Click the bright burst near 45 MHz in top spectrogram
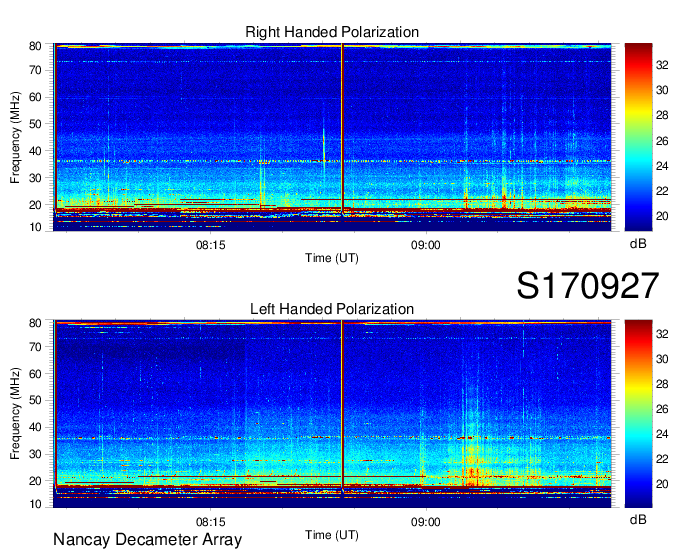The image size is (680, 552). coord(324,143)
